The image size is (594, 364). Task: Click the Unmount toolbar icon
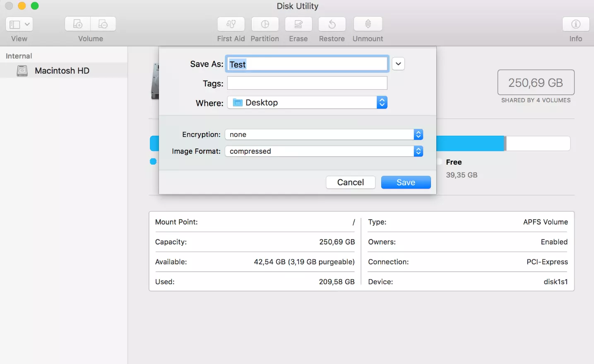coord(368,24)
